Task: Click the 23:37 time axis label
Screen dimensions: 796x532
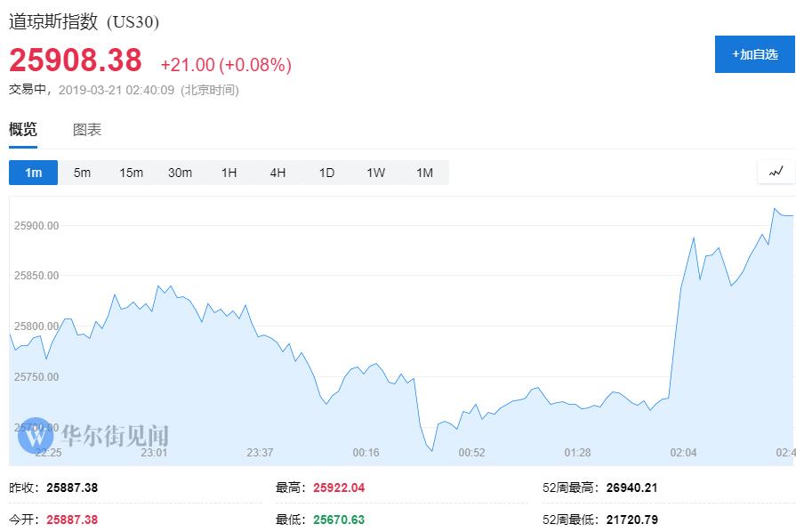Action: click(x=260, y=453)
